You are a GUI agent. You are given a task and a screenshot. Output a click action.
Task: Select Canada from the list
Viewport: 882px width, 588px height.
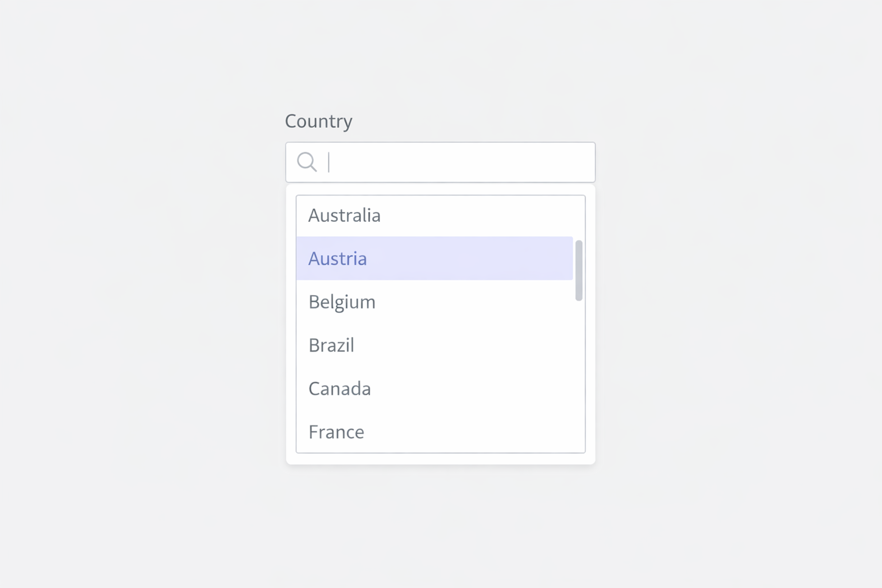pos(340,388)
